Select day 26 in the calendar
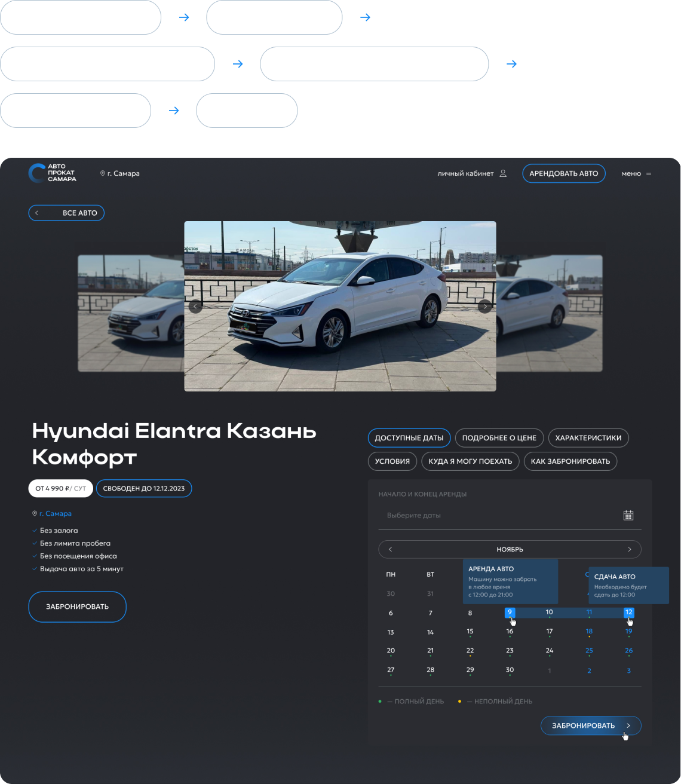This screenshot has height=784, width=681. (628, 651)
